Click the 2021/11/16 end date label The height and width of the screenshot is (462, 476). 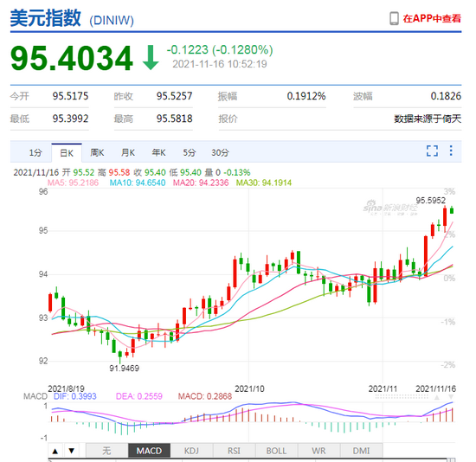click(x=435, y=388)
